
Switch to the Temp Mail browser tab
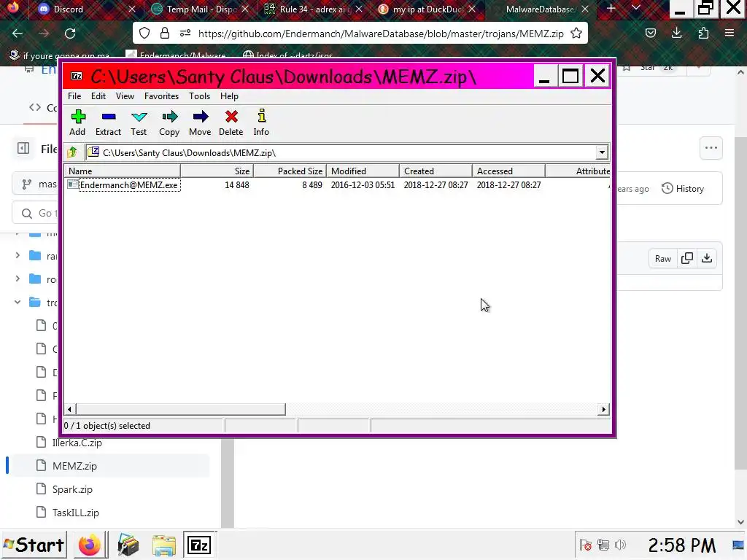pos(200,9)
